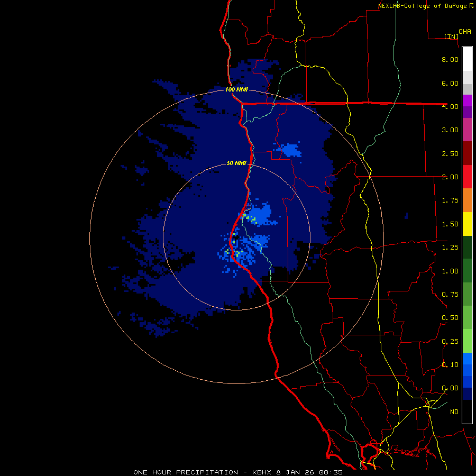The height and width of the screenshot is (476, 476).
Task: Click the 1.25 legend value
Action: (450, 248)
